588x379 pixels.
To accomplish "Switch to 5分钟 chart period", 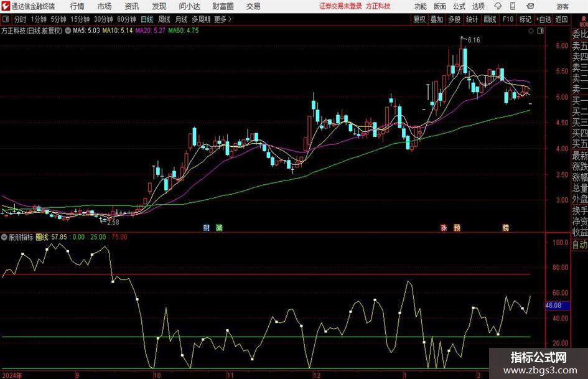I will click(58, 19).
